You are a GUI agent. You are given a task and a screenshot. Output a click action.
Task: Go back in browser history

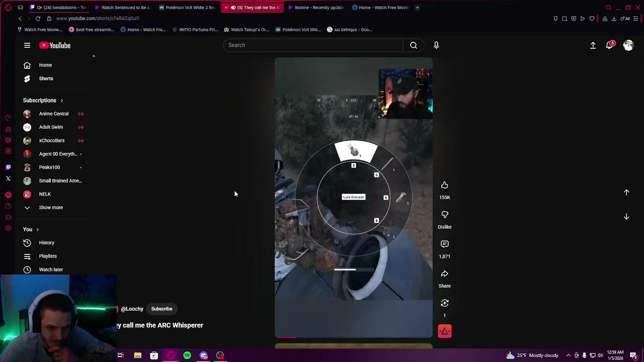click(20, 19)
